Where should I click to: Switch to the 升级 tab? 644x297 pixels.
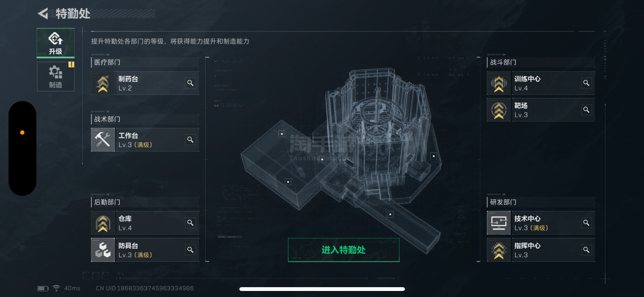point(56,43)
